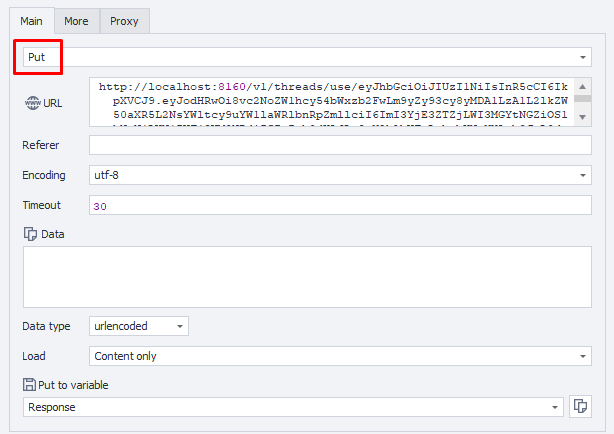
Task: Switch to the More tab
Action: pos(76,20)
